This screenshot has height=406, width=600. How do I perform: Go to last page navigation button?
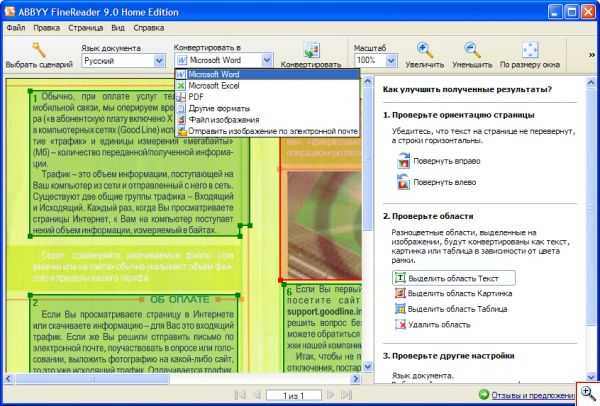346,395
